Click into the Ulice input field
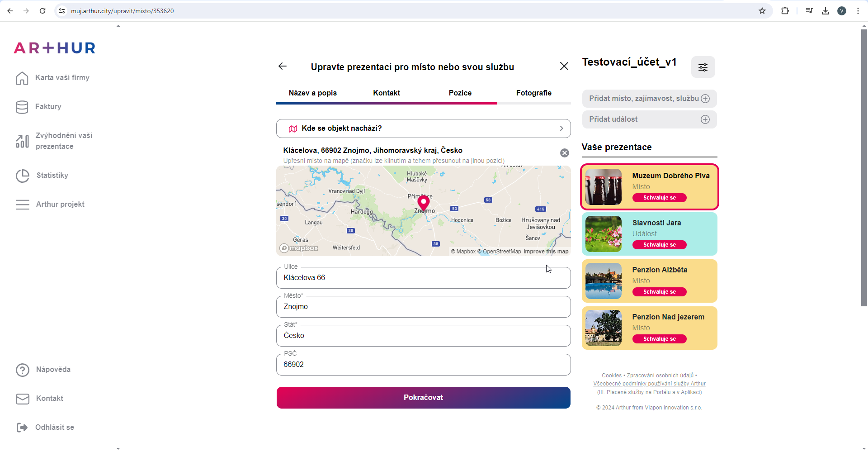Screen dimensions: 868x452 click(423, 278)
